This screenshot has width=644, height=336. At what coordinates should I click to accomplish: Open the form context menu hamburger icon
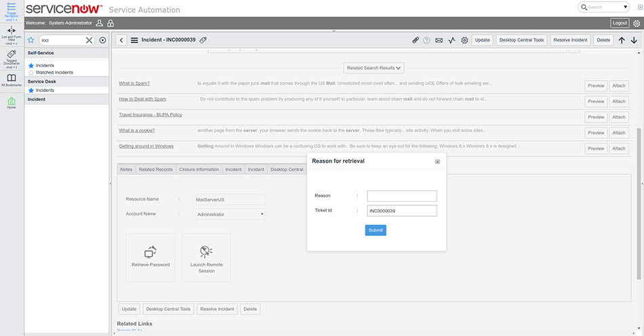click(x=134, y=40)
